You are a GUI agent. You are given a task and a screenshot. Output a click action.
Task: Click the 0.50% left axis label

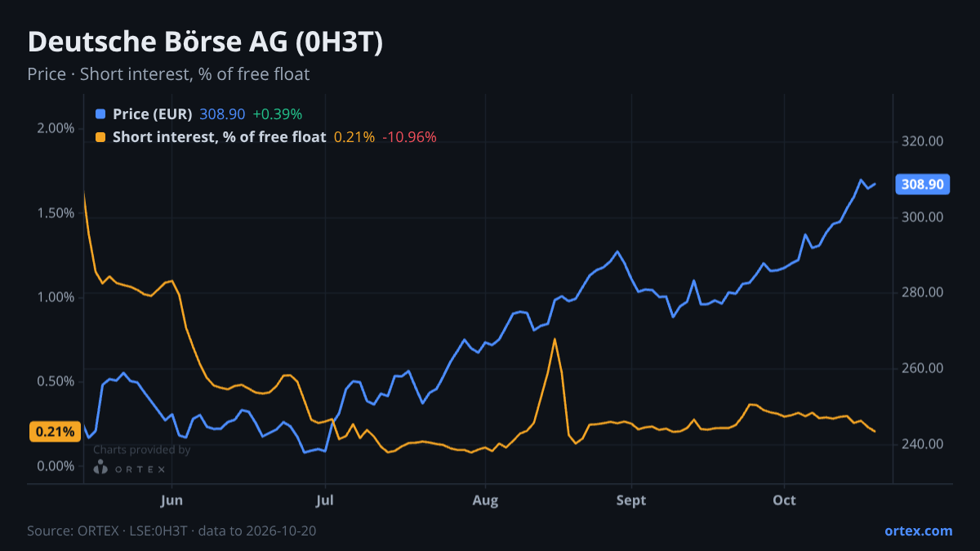pyautogui.click(x=56, y=381)
